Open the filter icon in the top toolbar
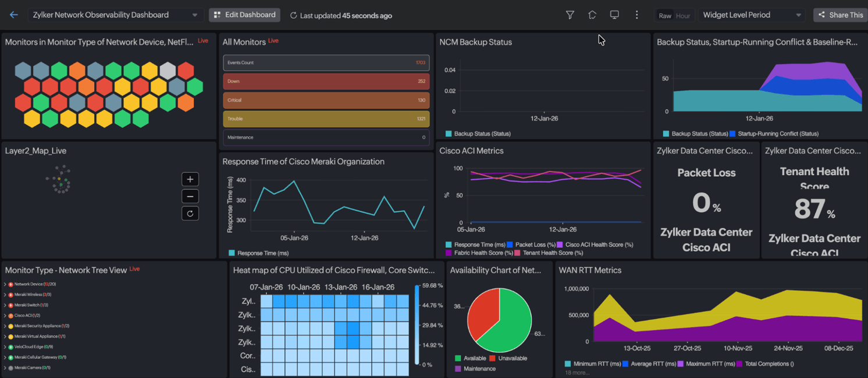 pyautogui.click(x=570, y=15)
